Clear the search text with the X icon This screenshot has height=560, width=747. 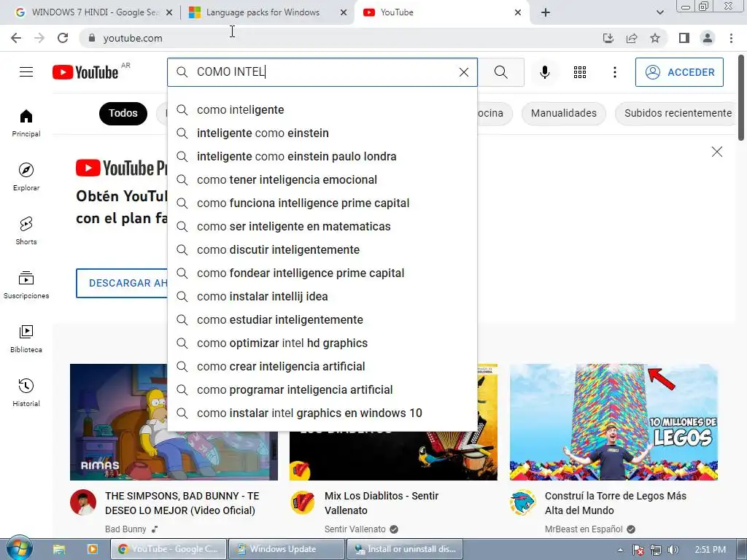(x=463, y=72)
